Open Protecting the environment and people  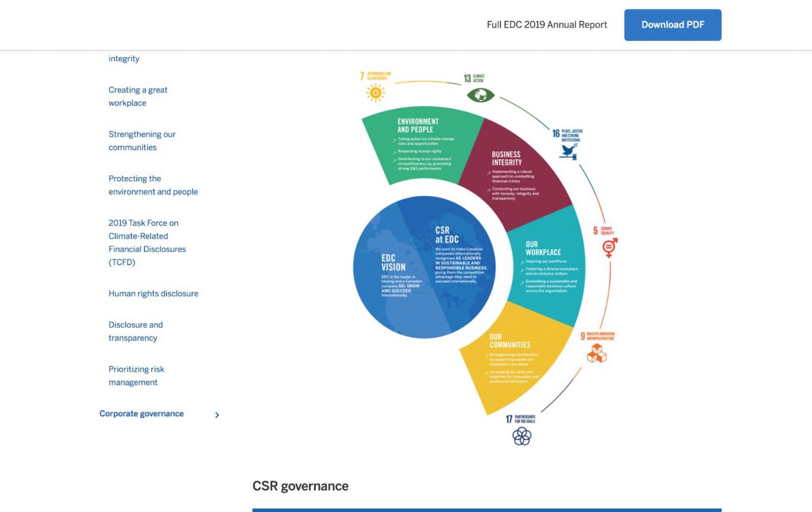point(153,185)
